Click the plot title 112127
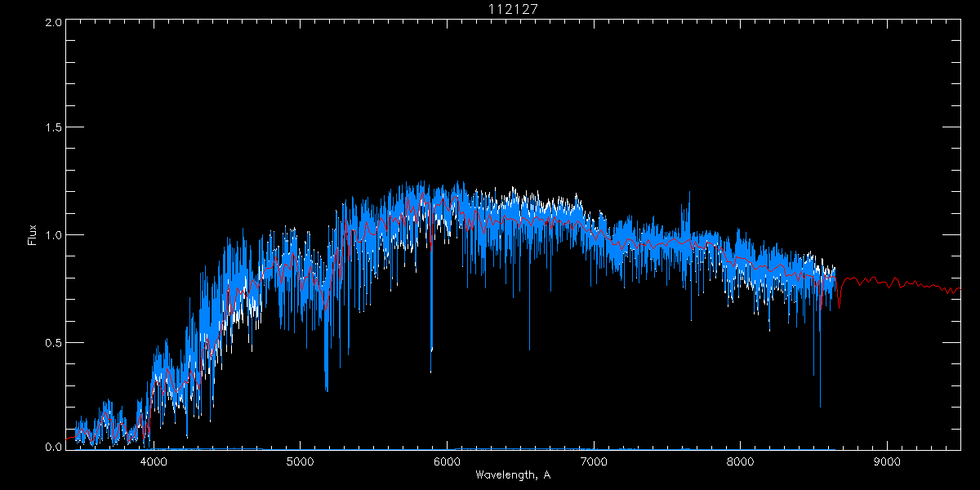The image size is (980, 490). 513,8
